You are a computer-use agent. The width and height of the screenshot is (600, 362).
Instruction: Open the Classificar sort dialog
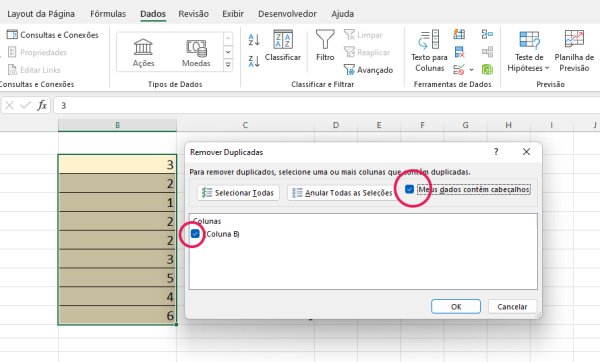pos(283,46)
